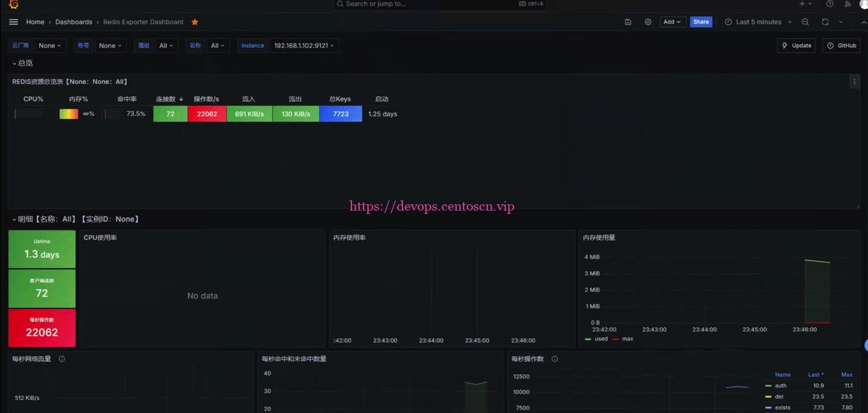Hide the 'auth' series in operations legend

(781, 385)
